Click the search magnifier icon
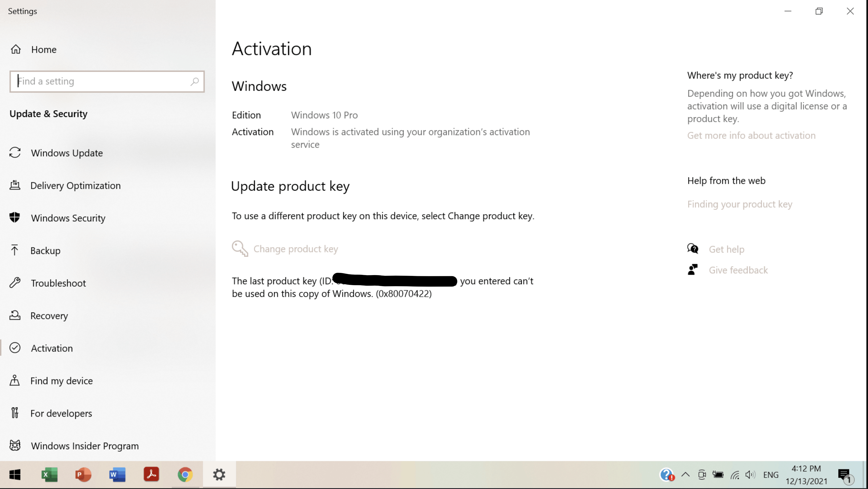 point(195,81)
